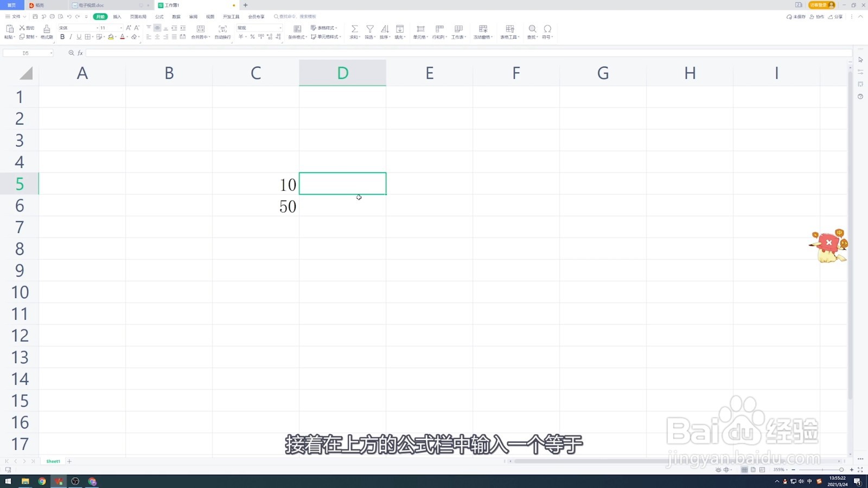This screenshot has height=488, width=868.
Task: Click the fullscreen icon in status bar
Action: click(x=860, y=470)
